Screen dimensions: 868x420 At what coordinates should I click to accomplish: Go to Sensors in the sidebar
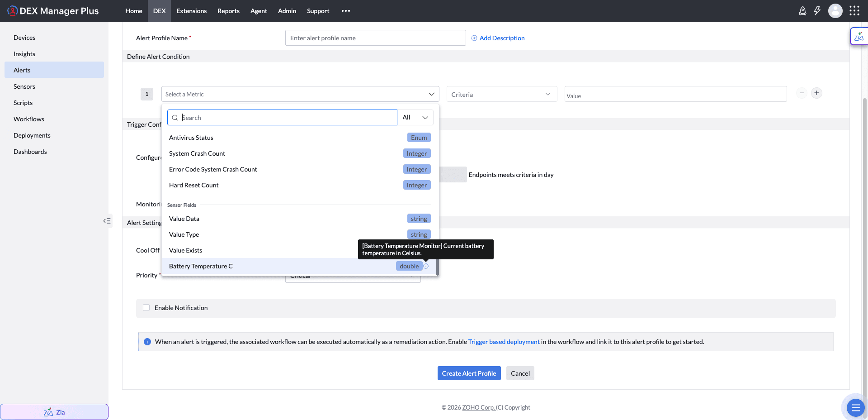click(54, 86)
